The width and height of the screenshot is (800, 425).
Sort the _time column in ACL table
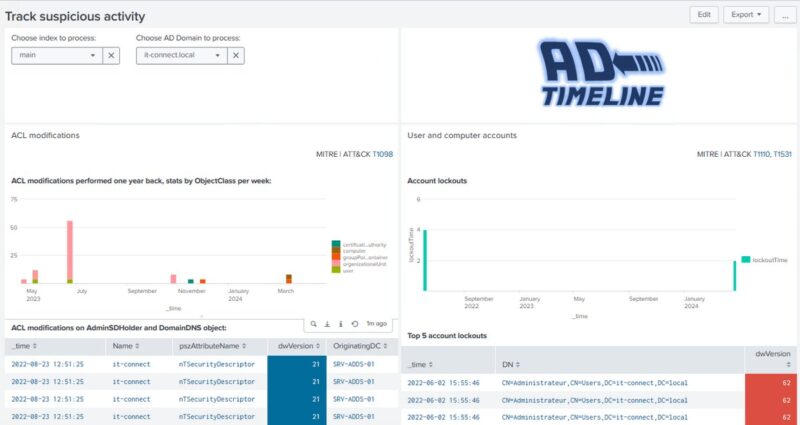pos(24,346)
